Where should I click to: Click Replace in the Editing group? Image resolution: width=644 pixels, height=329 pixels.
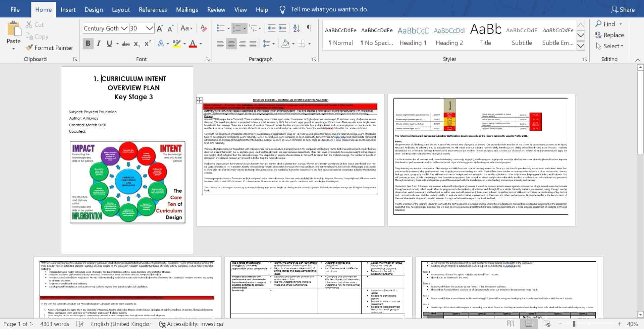609,35
